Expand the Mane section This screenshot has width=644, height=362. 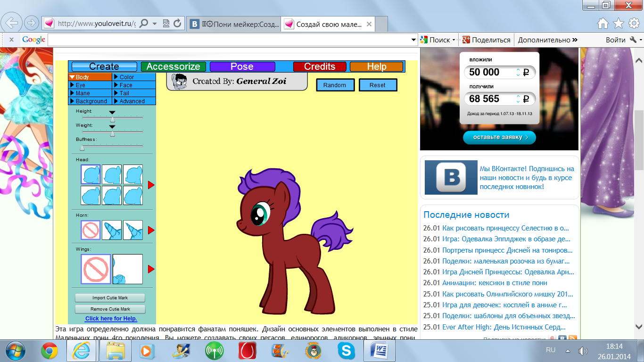click(x=90, y=93)
